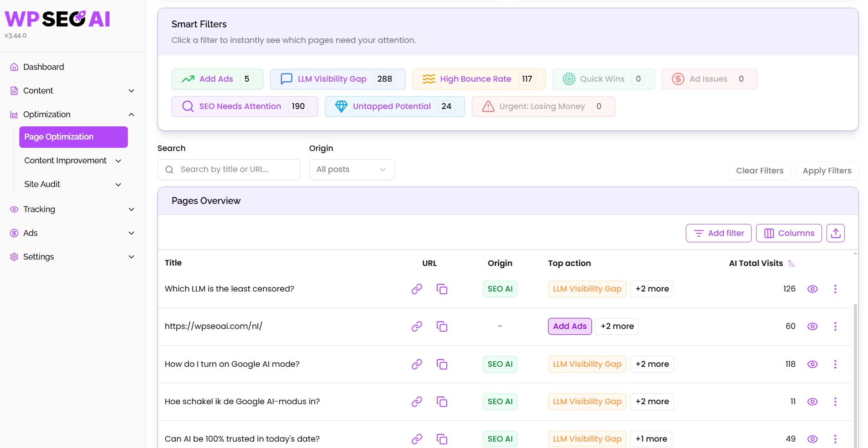Click the Clear Filters button

[x=760, y=171]
